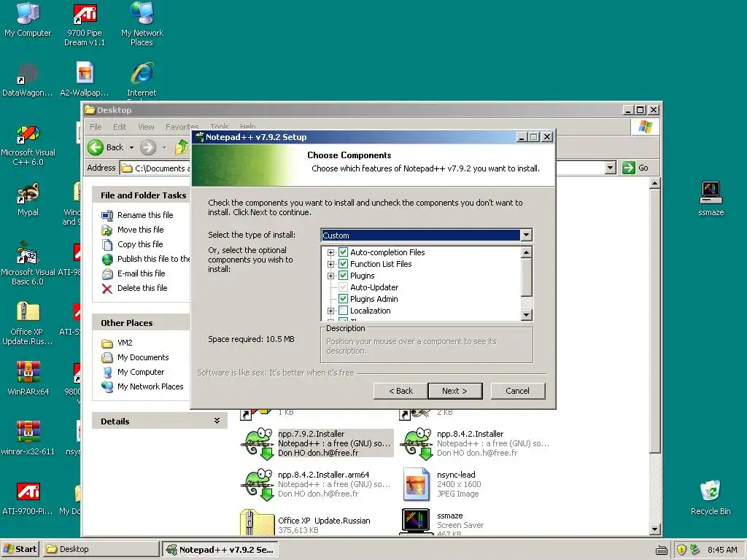Image resolution: width=747 pixels, height=560 pixels.
Task: Open Back button history dropdown arrow
Action: point(131,147)
